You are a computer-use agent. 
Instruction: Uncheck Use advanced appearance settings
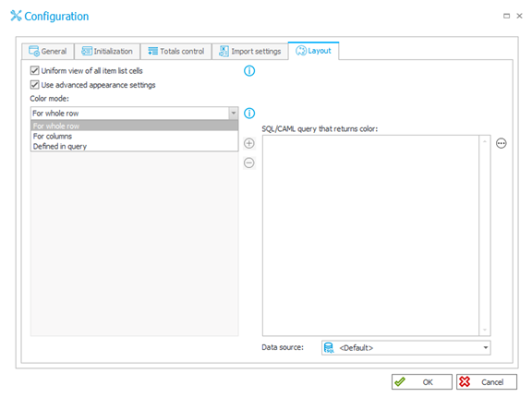point(34,84)
